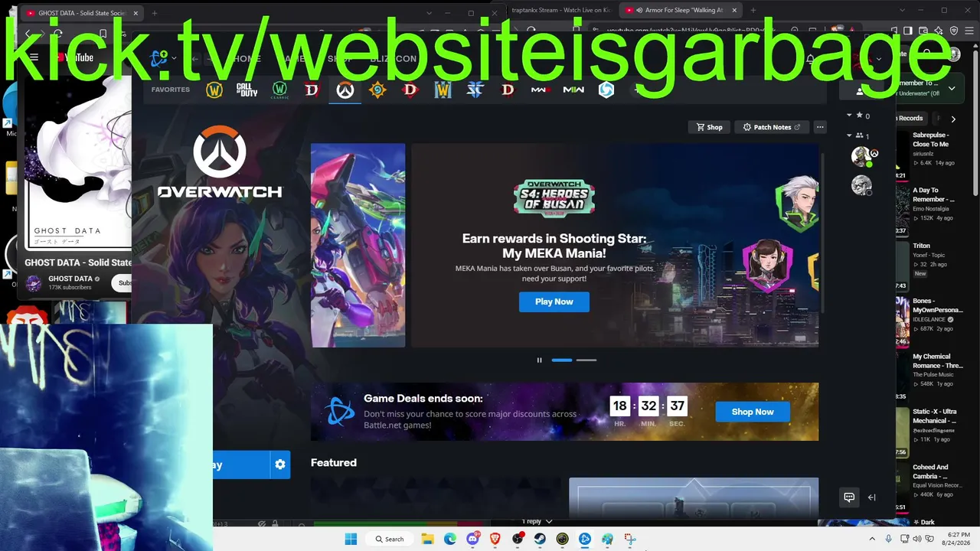This screenshot has height=551, width=980.
Task: Open the Windows Start menu
Action: [351, 539]
